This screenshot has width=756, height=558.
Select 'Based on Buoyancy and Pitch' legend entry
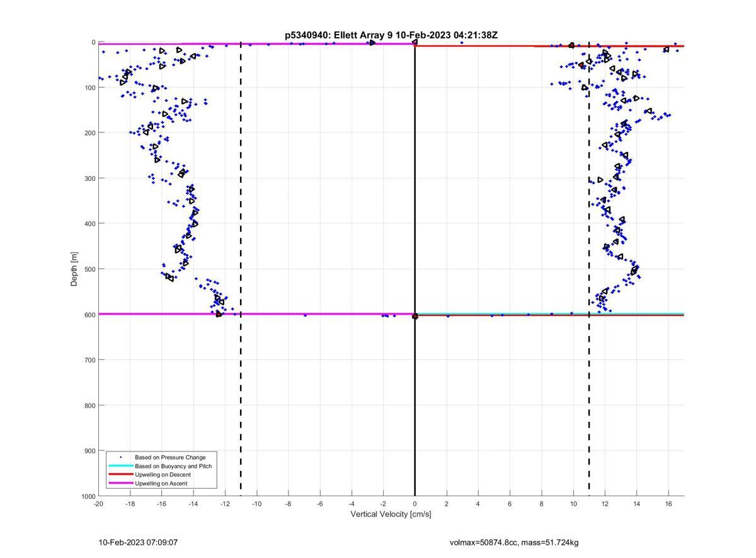(x=173, y=466)
